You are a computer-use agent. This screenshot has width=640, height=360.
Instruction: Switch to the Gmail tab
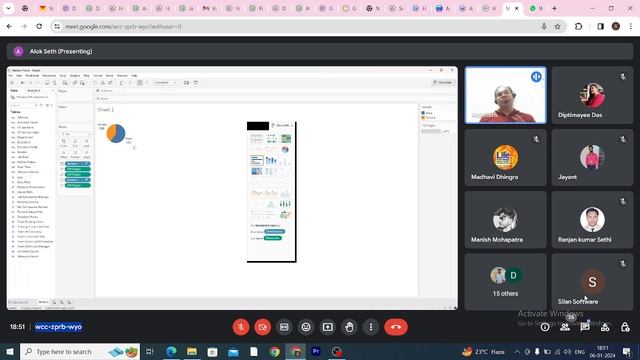(x=209, y=8)
